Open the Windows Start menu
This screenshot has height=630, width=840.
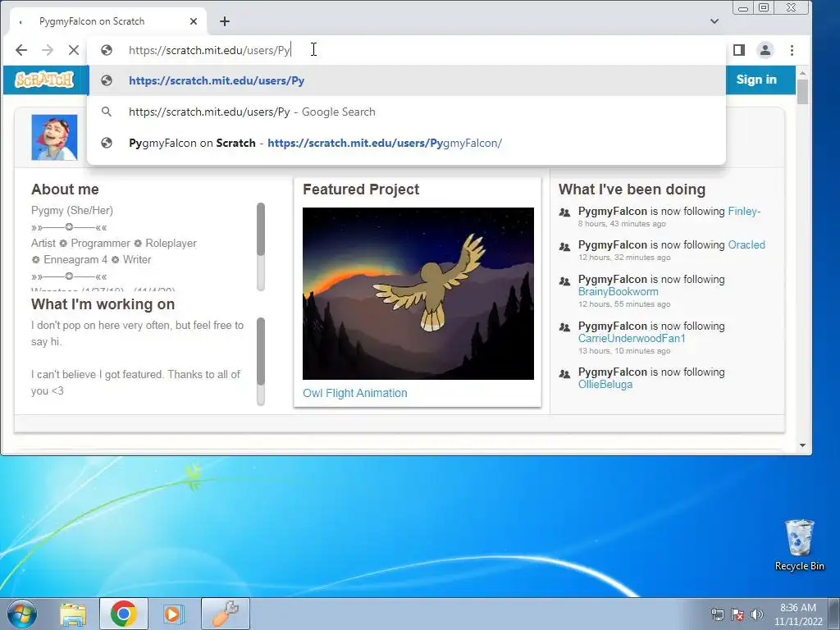[22, 614]
